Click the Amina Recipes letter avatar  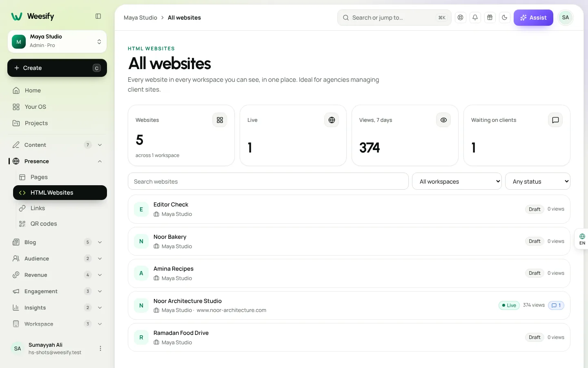(141, 274)
